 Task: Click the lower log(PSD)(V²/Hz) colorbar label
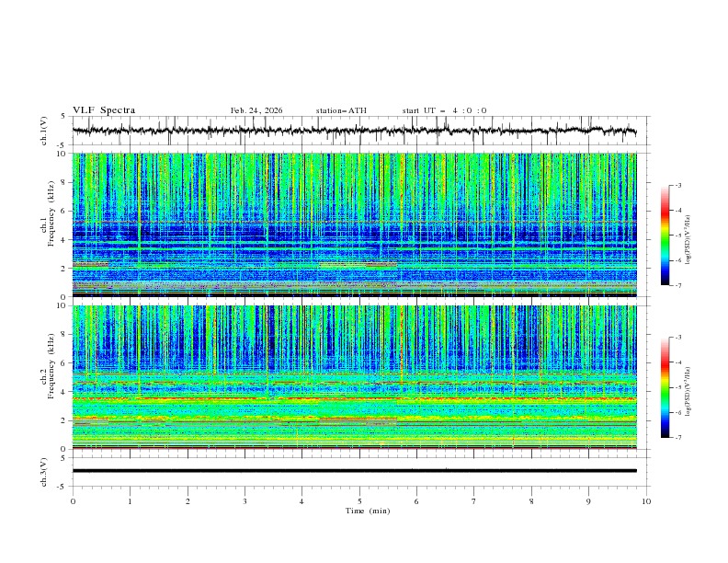click(x=688, y=392)
